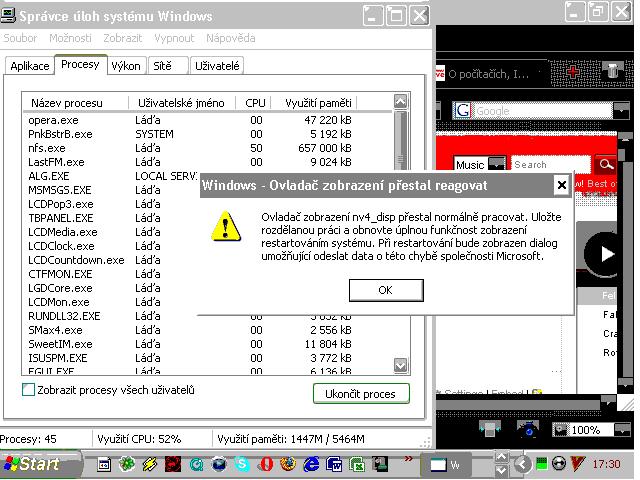Close the display driver error dialog

(562, 185)
